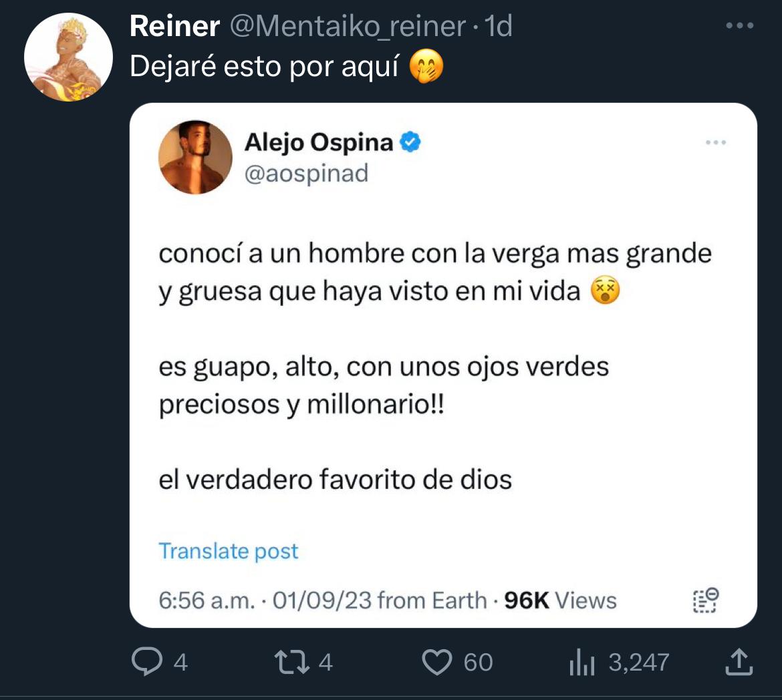Click the community notes icon near the timestamp
Screen dimensions: 782x700
click(x=704, y=600)
